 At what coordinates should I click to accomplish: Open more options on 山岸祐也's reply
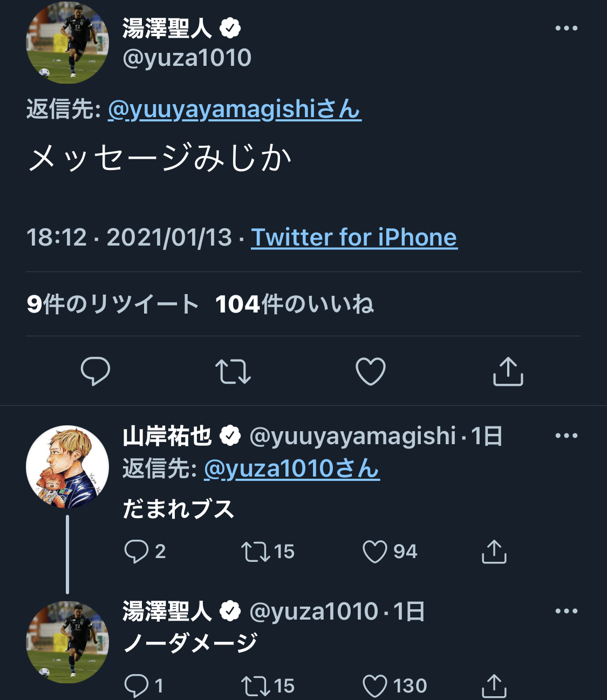(x=566, y=436)
